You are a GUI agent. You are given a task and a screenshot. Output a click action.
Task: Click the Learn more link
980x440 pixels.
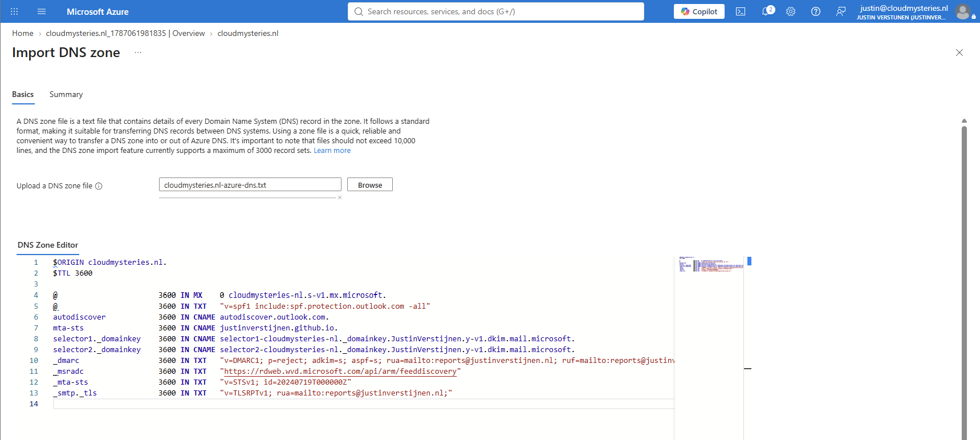click(x=332, y=151)
